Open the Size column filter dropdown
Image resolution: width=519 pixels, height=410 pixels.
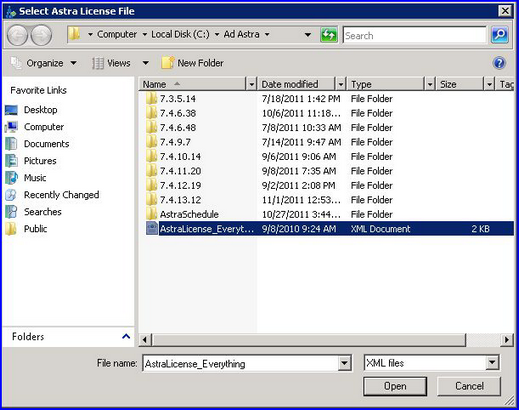click(489, 84)
